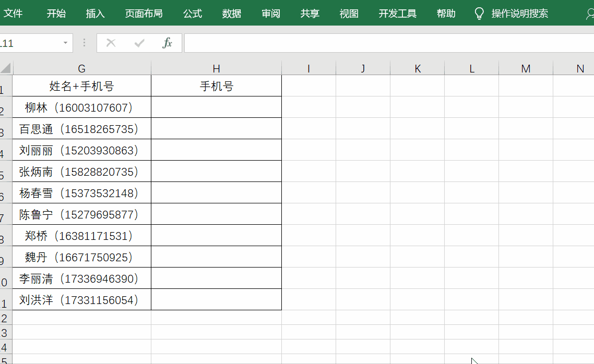Expand the Name Box dropdown arrow
The height and width of the screenshot is (364, 594).
pos(65,43)
